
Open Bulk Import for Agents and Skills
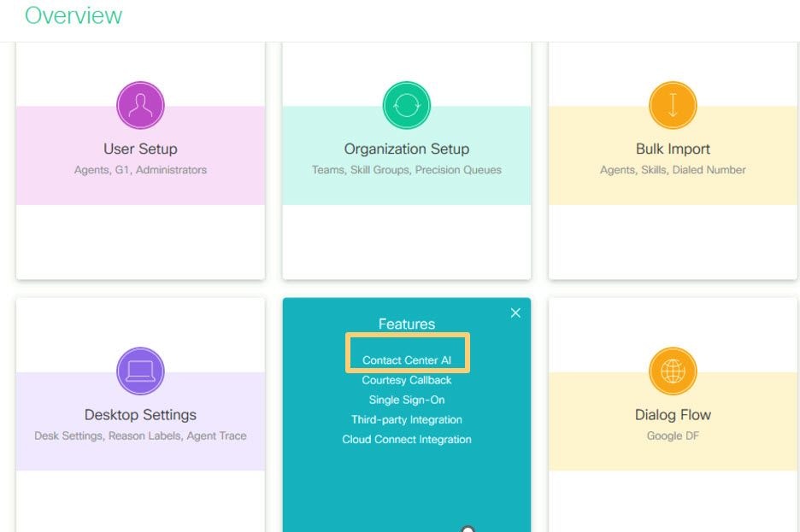tap(674, 158)
